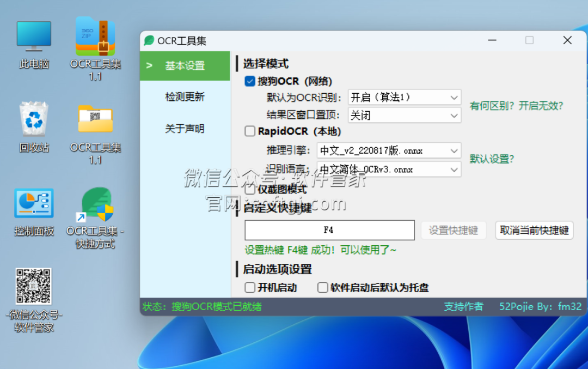Viewport: 588px width, 369px height.
Task: Click the green leaf icon in title bar
Action: [x=149, y=40]
